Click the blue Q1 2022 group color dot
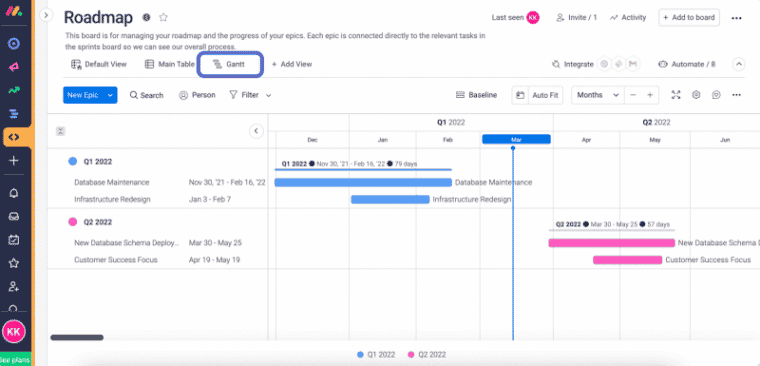The width and height of the screenshot is (760, 366). point(73,161)
